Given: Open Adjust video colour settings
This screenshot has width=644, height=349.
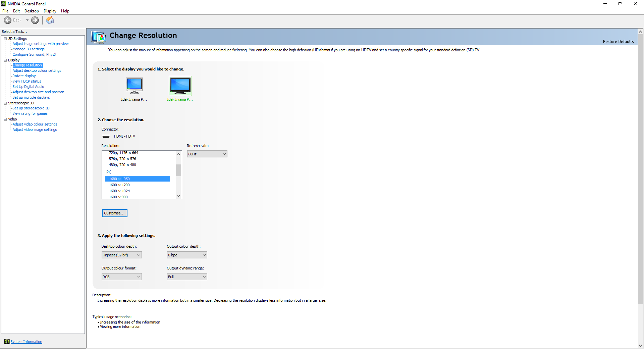Looking at the screenshot, I should [x=35, y=124].
